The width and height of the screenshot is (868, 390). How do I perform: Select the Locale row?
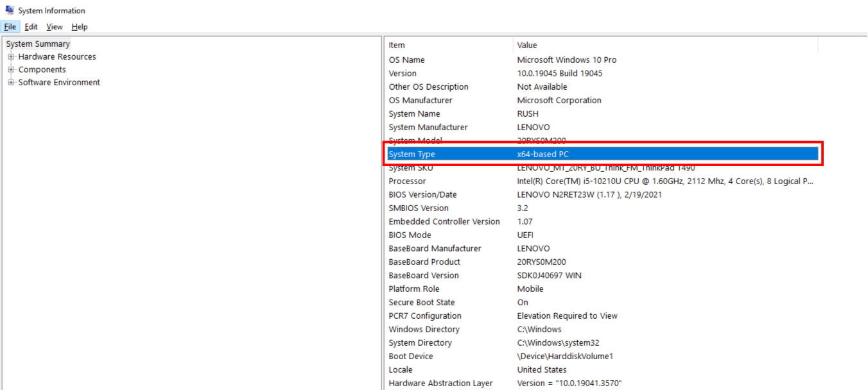[x=602, y=369]
